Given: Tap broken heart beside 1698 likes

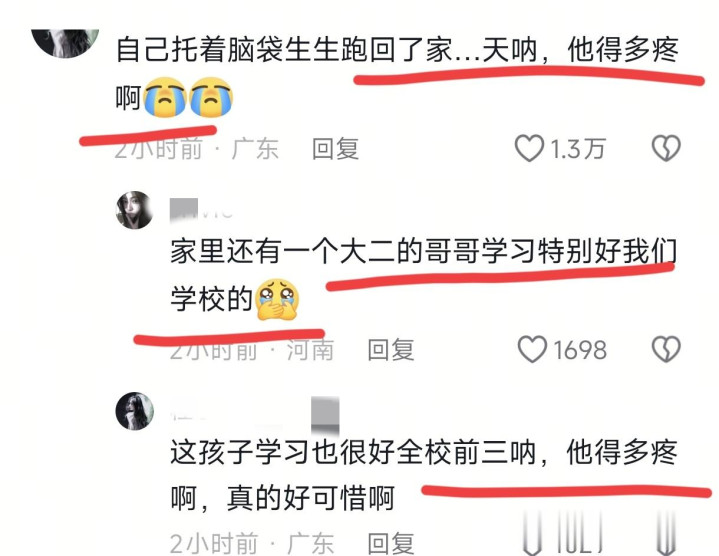Looking at the screenshot, I should [x=666, y=349].
